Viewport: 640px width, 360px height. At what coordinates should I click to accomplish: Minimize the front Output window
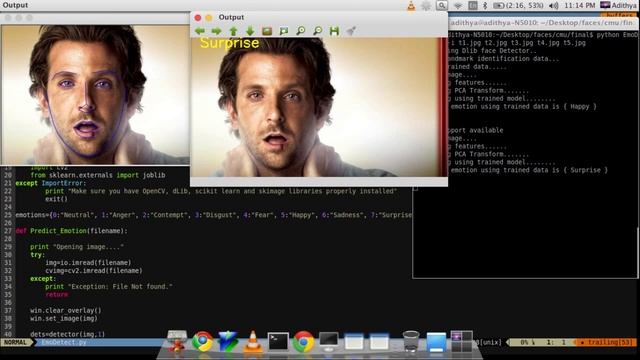click(x=209, y=18)
